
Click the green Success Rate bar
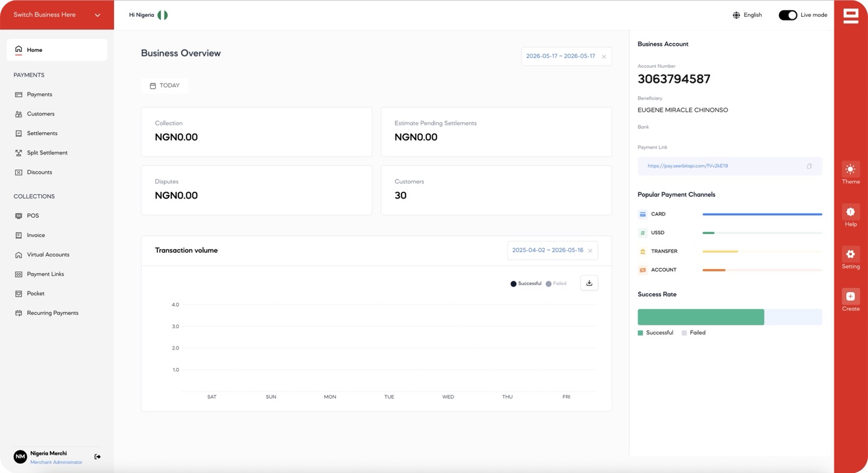point(701,317)
